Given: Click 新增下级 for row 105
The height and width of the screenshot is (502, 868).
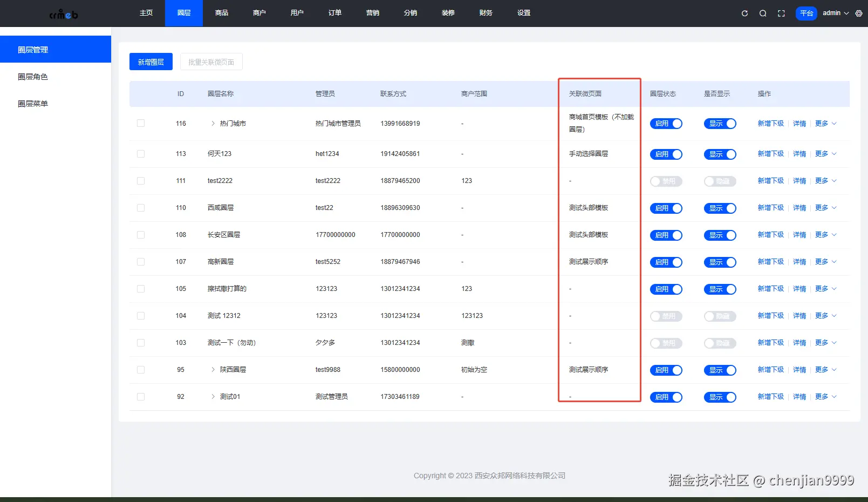Looking at the screenshot, I should click(x=771, y=289).
